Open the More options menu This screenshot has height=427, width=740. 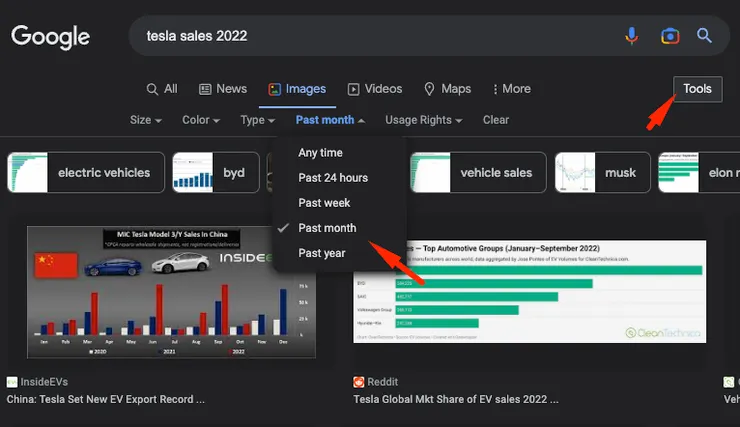pyautogui.click(x=509, y=89)
